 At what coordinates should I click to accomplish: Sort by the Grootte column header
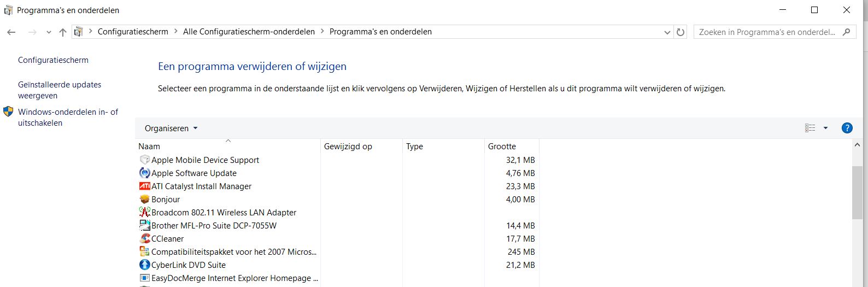tap(512, 146)
